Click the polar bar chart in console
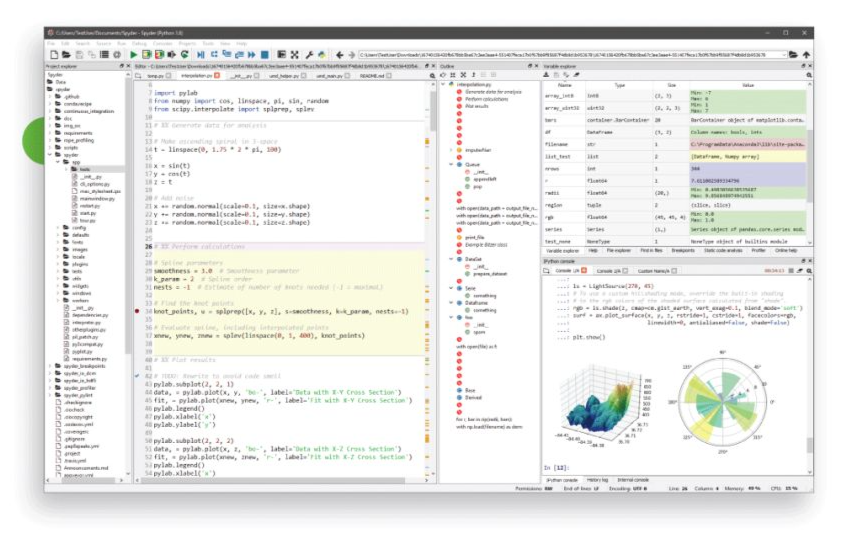Screen dimensions: 854x538 pyautogui.click(x=722, y=403)
